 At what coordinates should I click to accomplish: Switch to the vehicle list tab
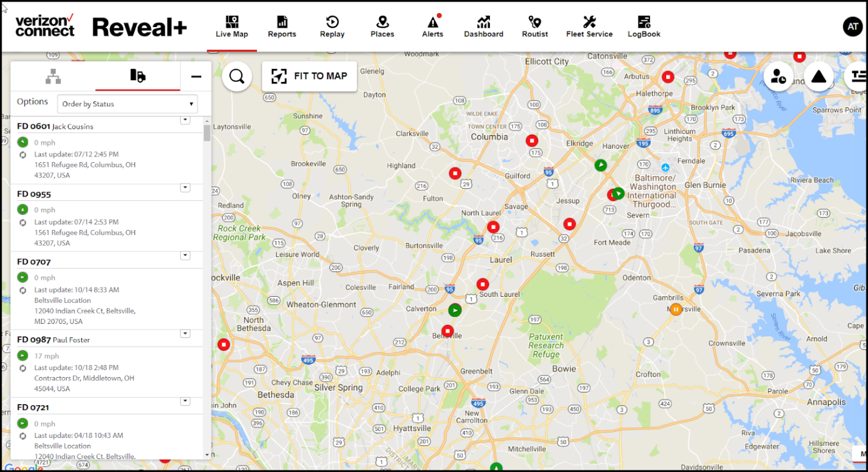click(x=138, y=76)
